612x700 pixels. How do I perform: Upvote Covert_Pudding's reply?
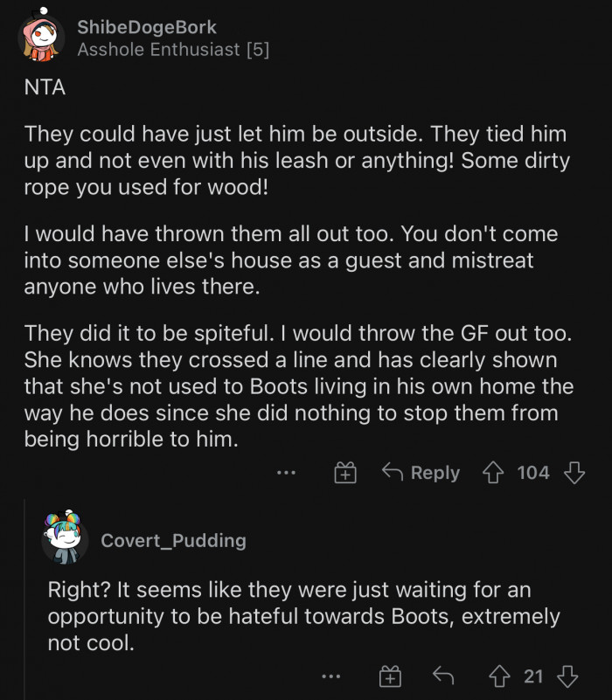point(502,676)
